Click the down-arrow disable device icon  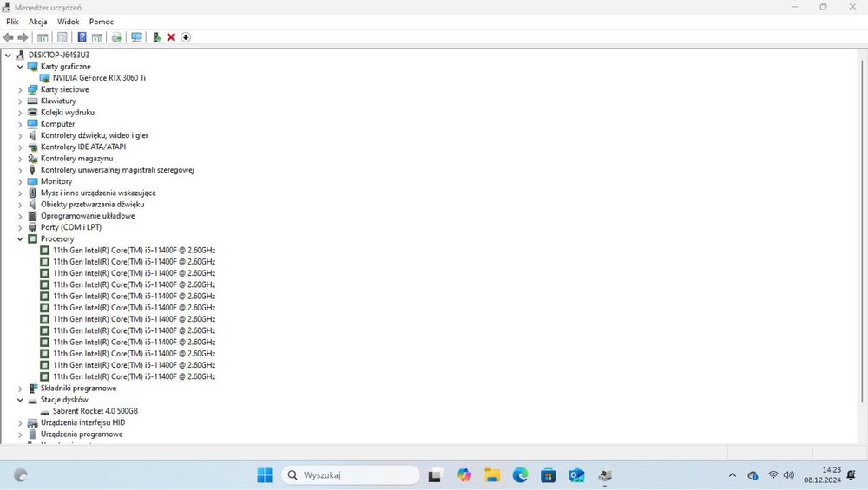[186, 37]
